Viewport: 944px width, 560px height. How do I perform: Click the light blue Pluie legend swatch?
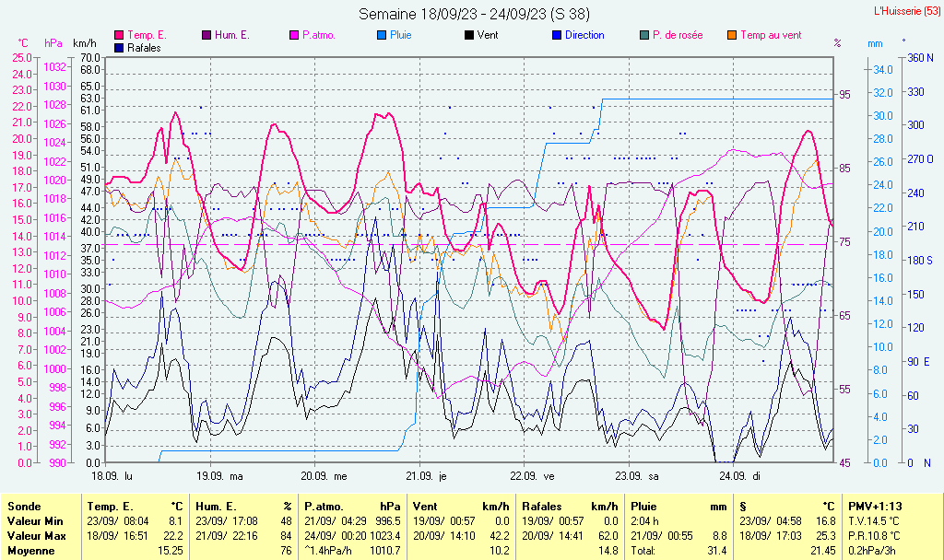coord(382,36)
